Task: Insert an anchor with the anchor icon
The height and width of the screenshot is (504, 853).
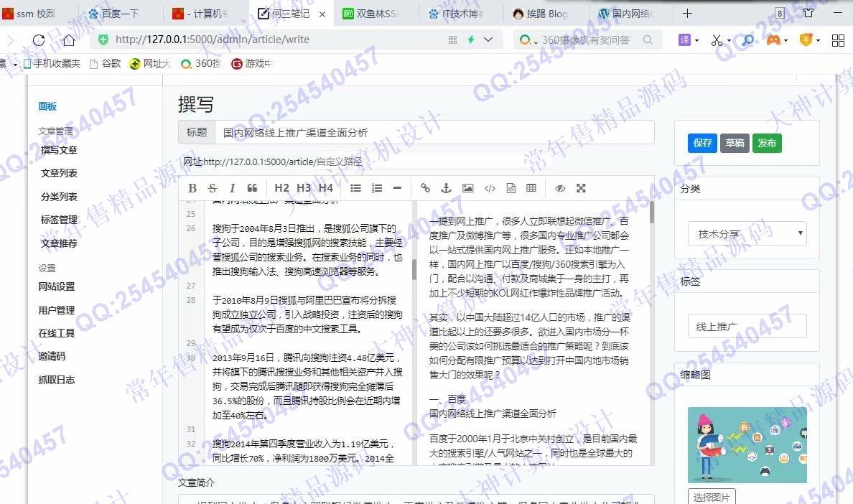Action: pos(446,188)
